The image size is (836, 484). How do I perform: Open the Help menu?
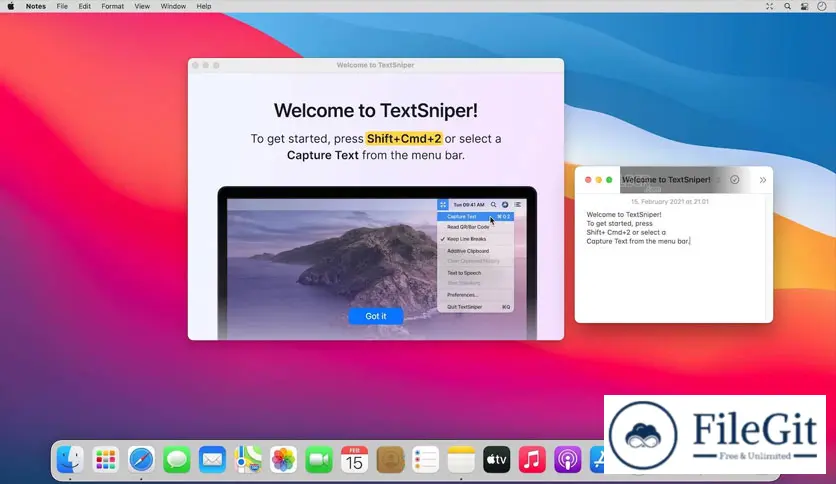[204, 6]
